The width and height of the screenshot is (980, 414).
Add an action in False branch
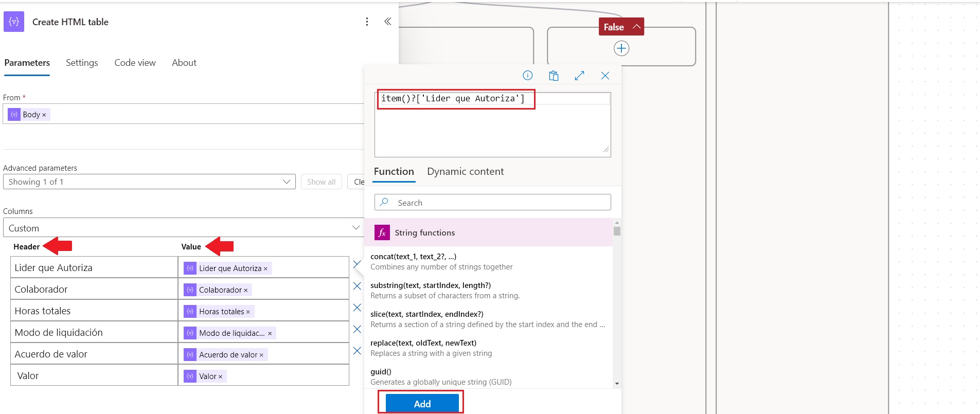621,48
